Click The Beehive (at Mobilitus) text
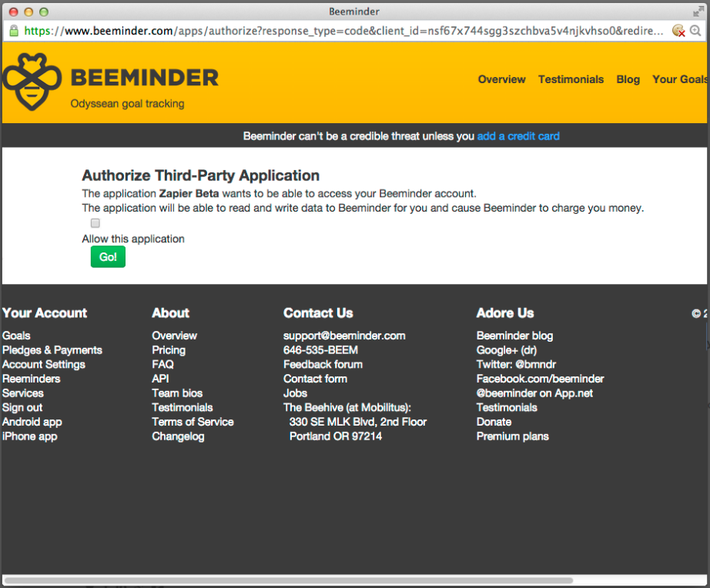Viewport: 710px width, 588px height. (x=347, y=407)
